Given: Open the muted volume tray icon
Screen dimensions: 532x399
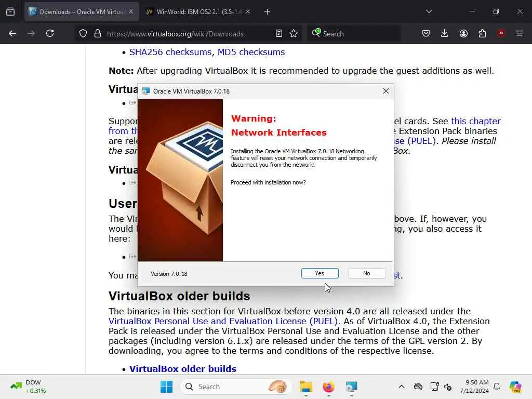Looking at the screenshot, I should pyautogui.click(x=448, y=387).
